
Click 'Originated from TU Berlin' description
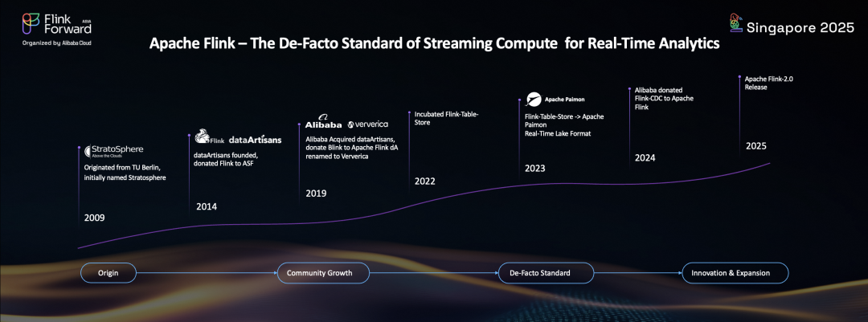click(125, 173)
